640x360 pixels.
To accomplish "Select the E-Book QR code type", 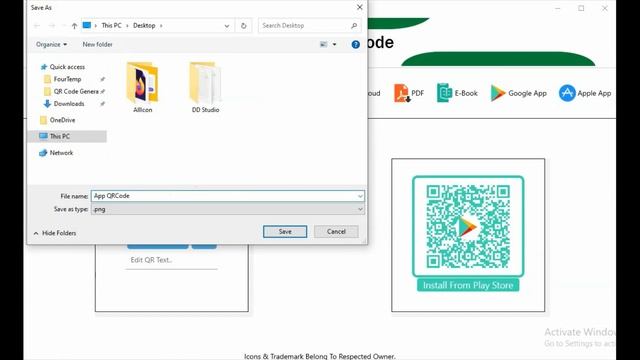I will (x=457, y=93).
